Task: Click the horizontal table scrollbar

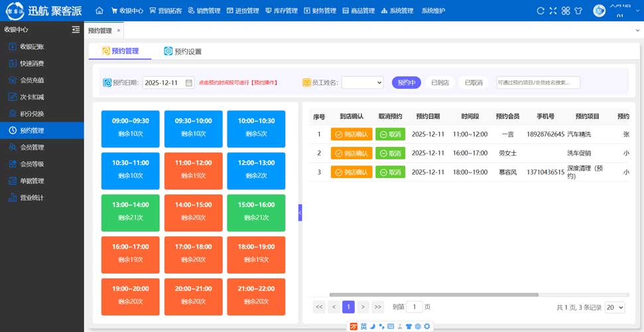Action: [x=434, y=295]
